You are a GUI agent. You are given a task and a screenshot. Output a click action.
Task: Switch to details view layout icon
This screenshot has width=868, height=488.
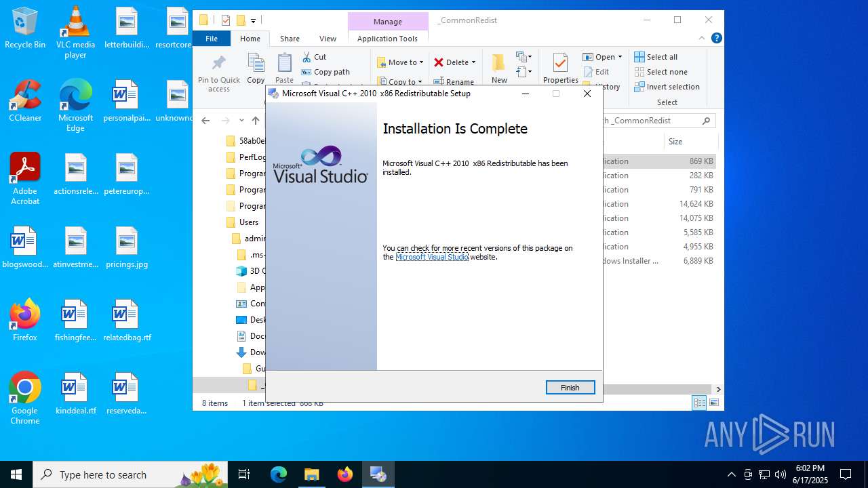point(699,403)
